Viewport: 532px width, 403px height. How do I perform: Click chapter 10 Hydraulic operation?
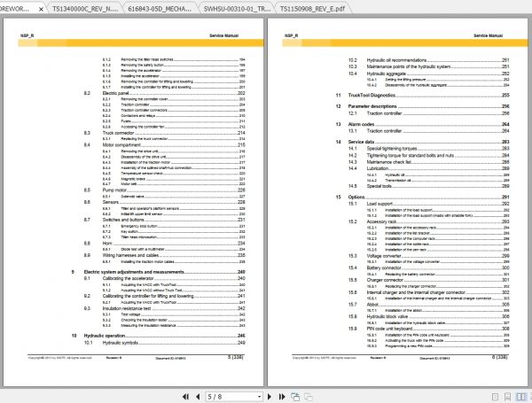[x=159, y=336]
